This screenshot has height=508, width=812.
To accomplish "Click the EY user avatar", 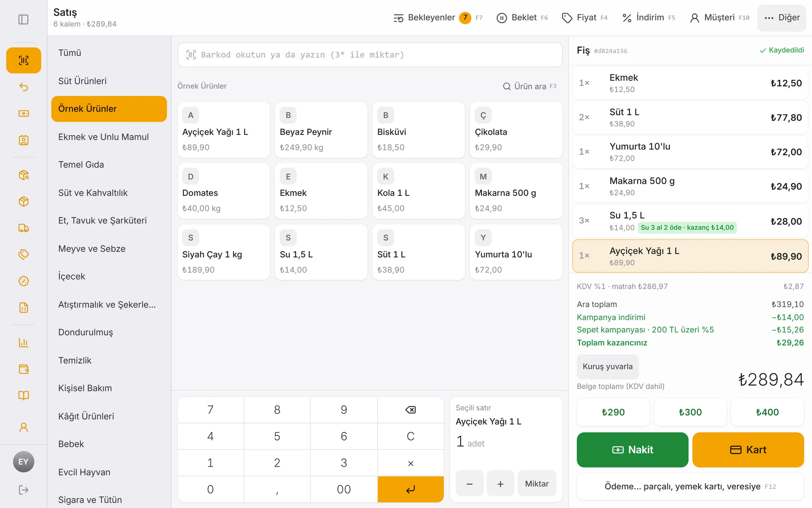I will pos(24,462).
